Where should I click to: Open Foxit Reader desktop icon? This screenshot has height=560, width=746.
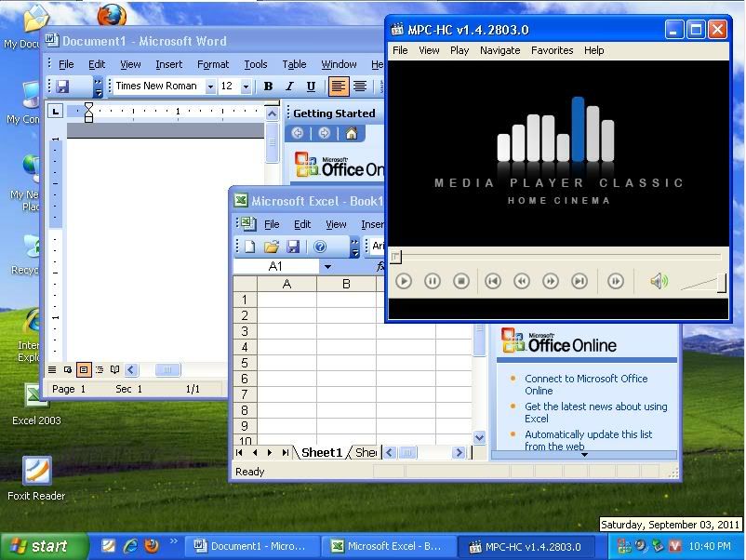[36, 478]
